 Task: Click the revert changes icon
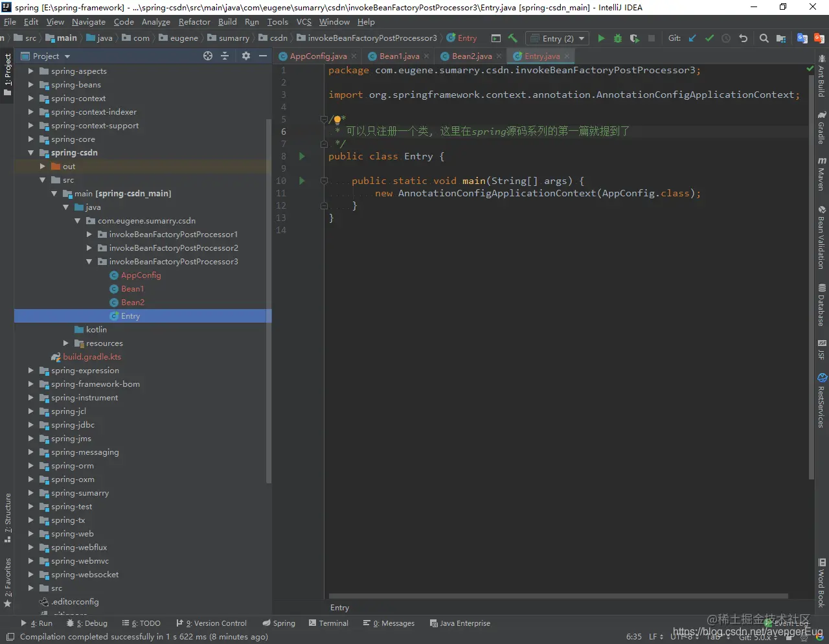tap(744, 38)
